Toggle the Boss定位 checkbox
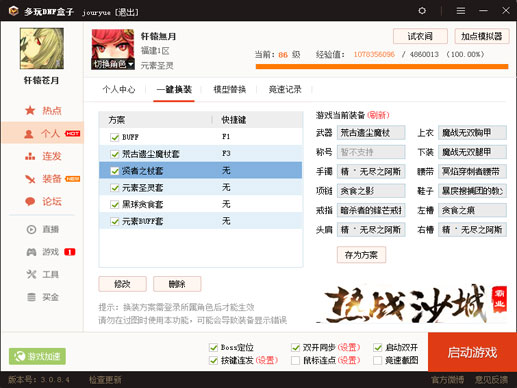The height and width of the screenshot is (388, 517). 213,348
